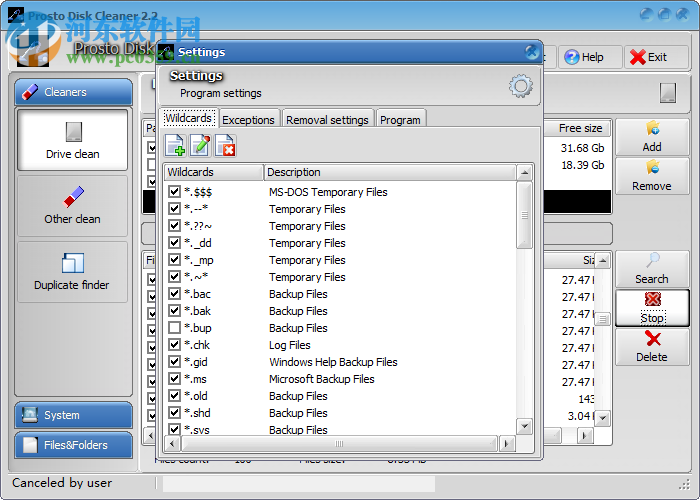Image resolution: width=700 pixels, height=500 pixels.
Task: Click the wildcard list horizontal scrollbar thumb
Action: click(x=339, y=444)
